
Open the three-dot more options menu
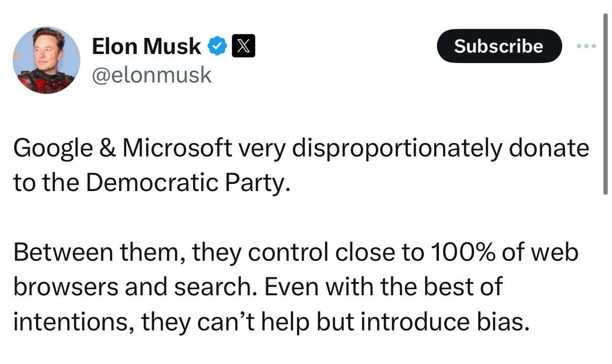coord(586,46)
